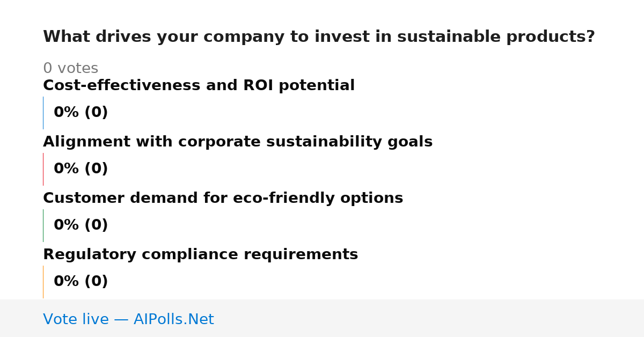Viewport: 644px width, 337px height.
Task: Click the red result bar for Alignment
Action: pyautogui.click(x=43, y=169)
